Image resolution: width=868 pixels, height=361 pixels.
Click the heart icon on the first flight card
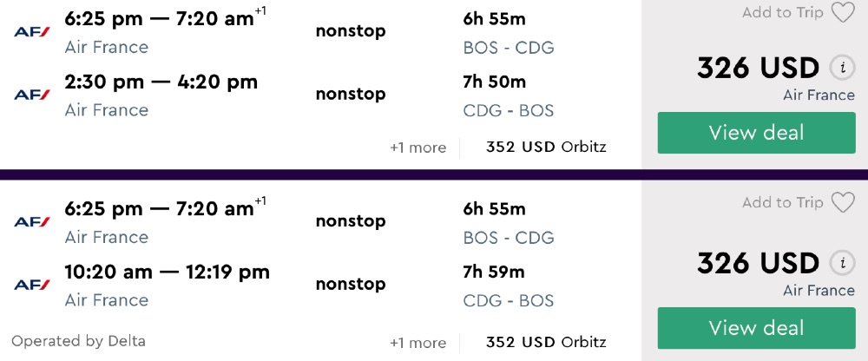pyautogui.click(x=842, y=13)
